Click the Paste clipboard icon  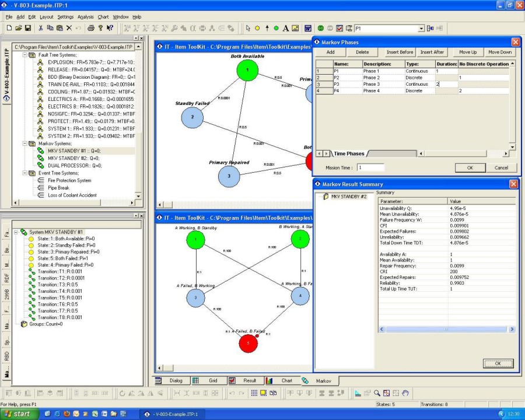60,28
